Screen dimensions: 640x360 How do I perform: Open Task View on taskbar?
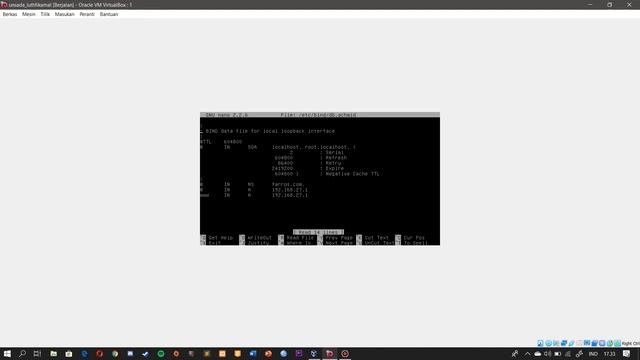coord(37,353)
